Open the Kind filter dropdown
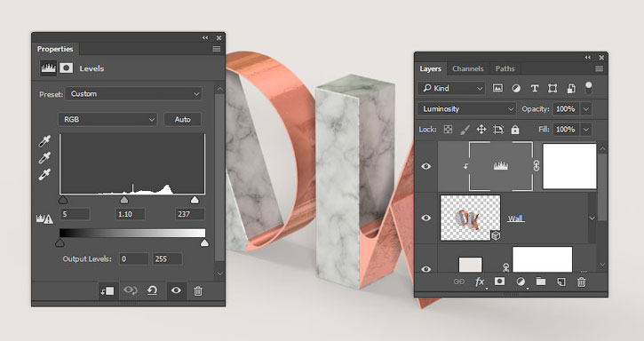644x341 pixels. pos(451,88)
